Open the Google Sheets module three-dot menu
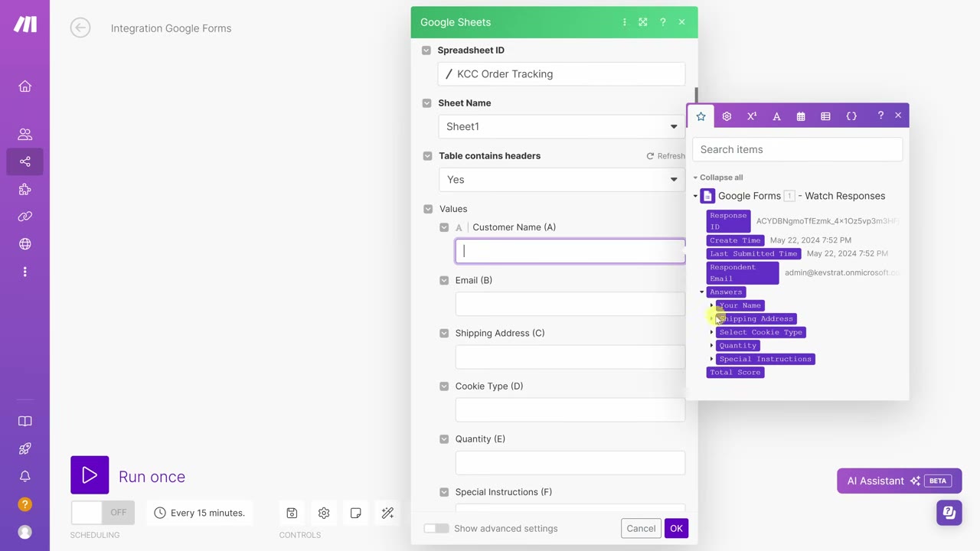This screenshot has height=551, width=980. [x=624, y=22]
